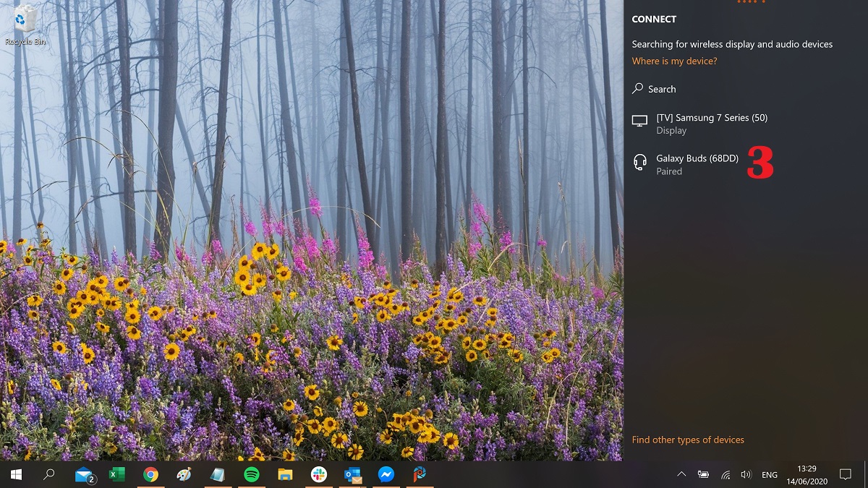Screen dimensions: 868x488
Task: Change ENG input language
Action: [x=770, y=475]
